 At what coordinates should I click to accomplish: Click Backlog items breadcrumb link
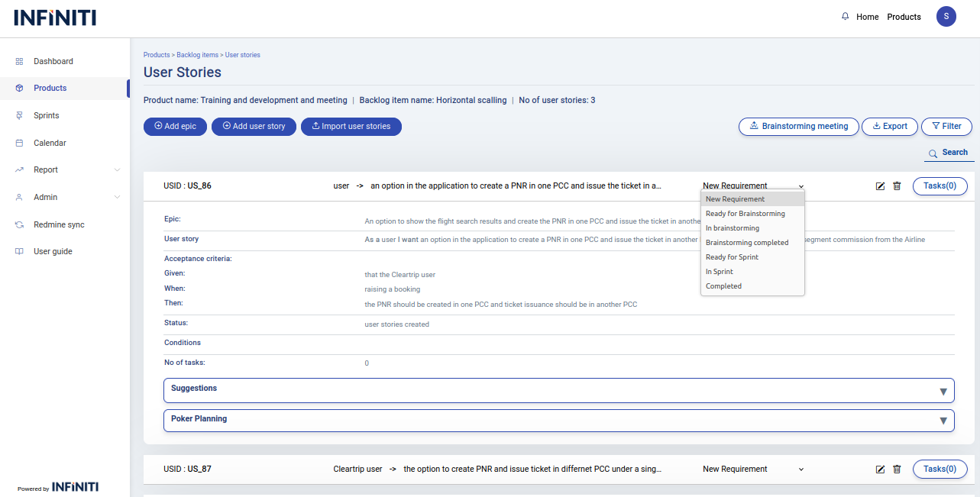(x=197, y=55)
